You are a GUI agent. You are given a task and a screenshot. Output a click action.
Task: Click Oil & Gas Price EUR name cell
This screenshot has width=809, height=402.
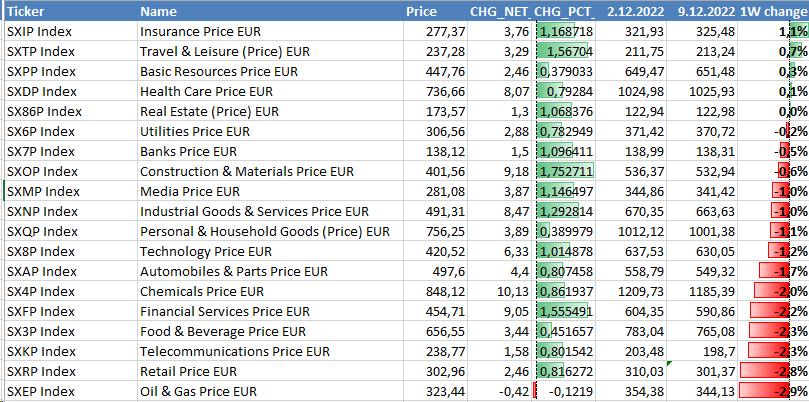[270, 392]
